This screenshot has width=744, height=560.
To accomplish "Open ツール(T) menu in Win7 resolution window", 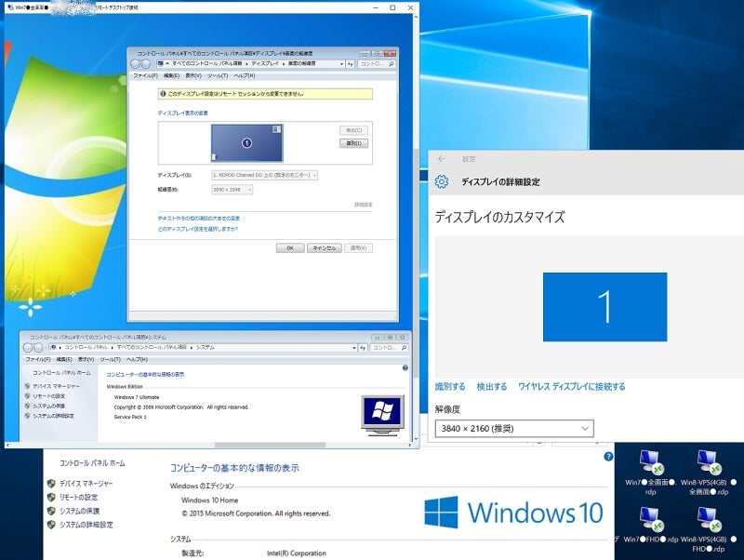I will [218, 76].
